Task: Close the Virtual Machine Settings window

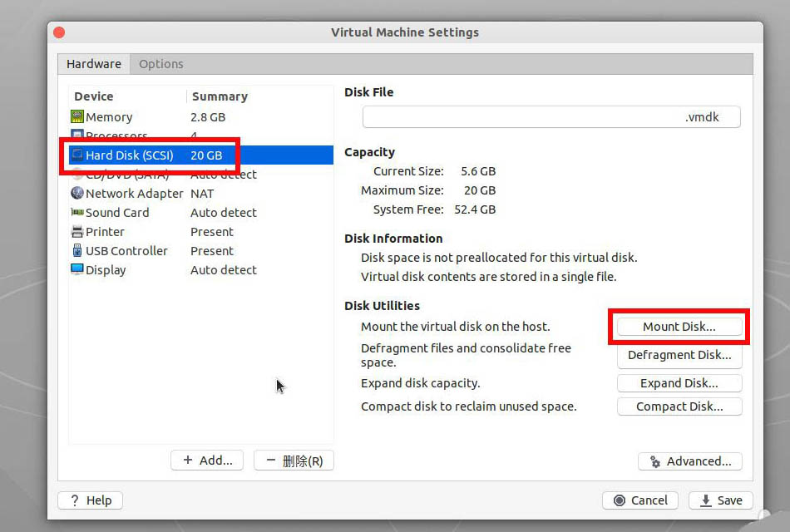Action: 59,32
